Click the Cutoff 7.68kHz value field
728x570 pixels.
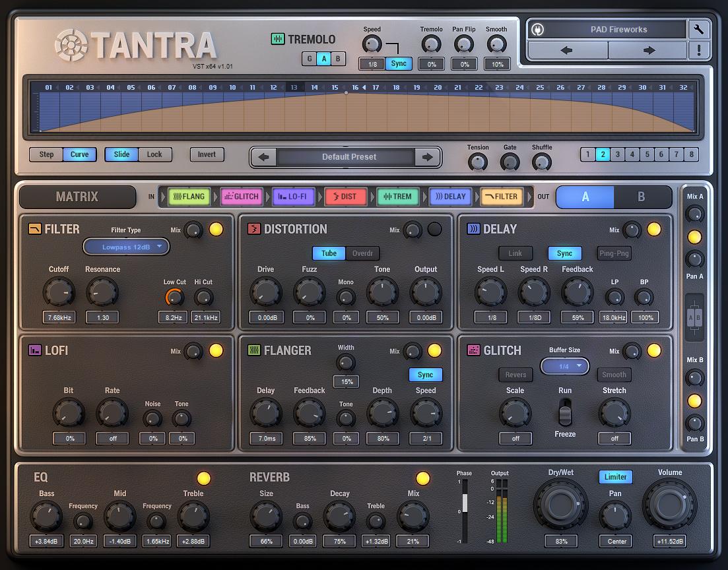[x=59, y=317]
